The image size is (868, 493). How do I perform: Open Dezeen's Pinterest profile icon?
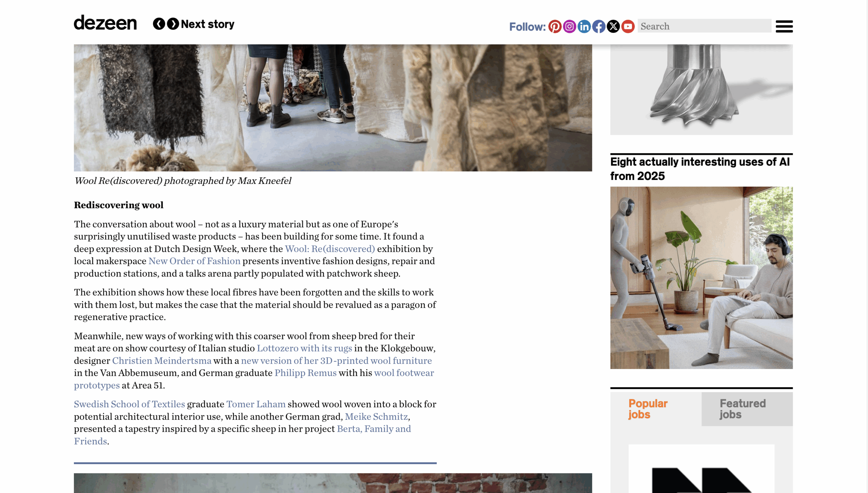coord(555,26)
